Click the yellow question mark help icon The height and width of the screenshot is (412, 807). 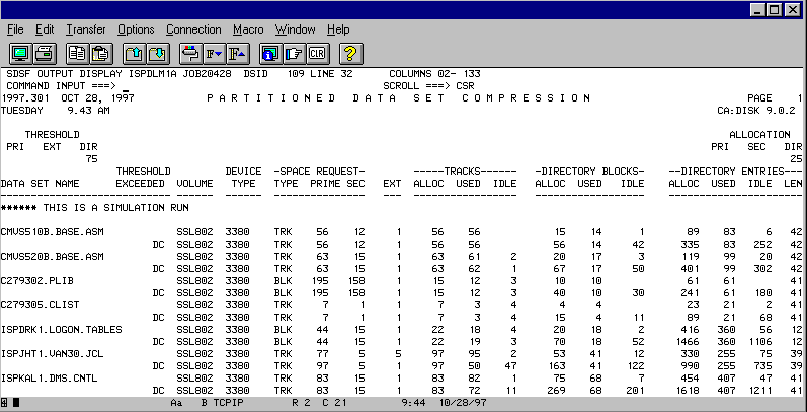click(x=349, y=53)
